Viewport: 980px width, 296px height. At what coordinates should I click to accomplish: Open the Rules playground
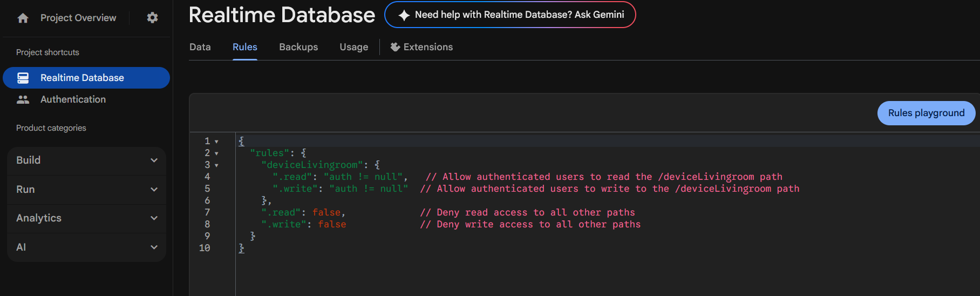coord(926,113)
